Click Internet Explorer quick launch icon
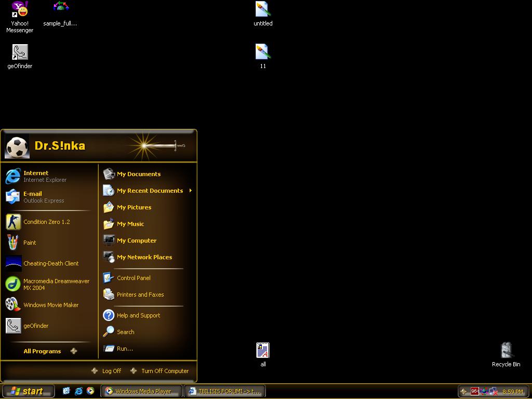The height and width of the screenshot is (399, 532). coord(78,391)
